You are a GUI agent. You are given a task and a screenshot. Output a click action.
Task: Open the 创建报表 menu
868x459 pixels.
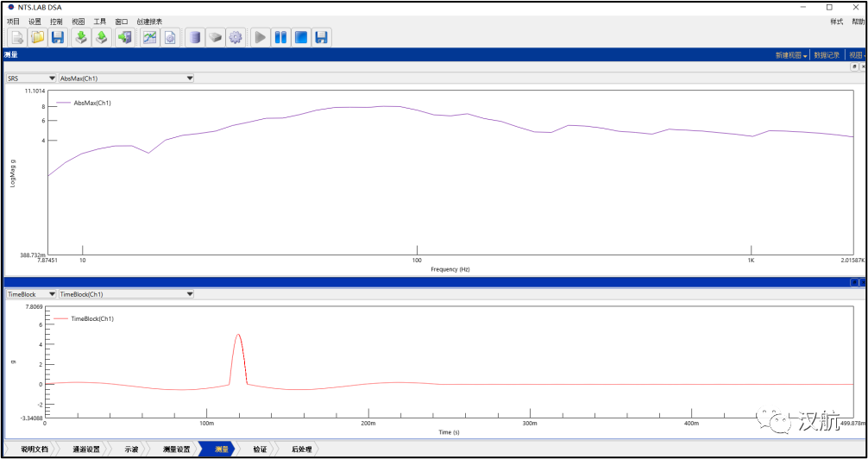(149, 22)
